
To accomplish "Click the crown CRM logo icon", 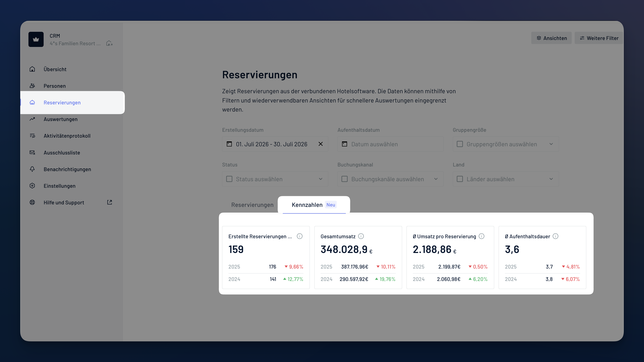I will tap(36, 39).
